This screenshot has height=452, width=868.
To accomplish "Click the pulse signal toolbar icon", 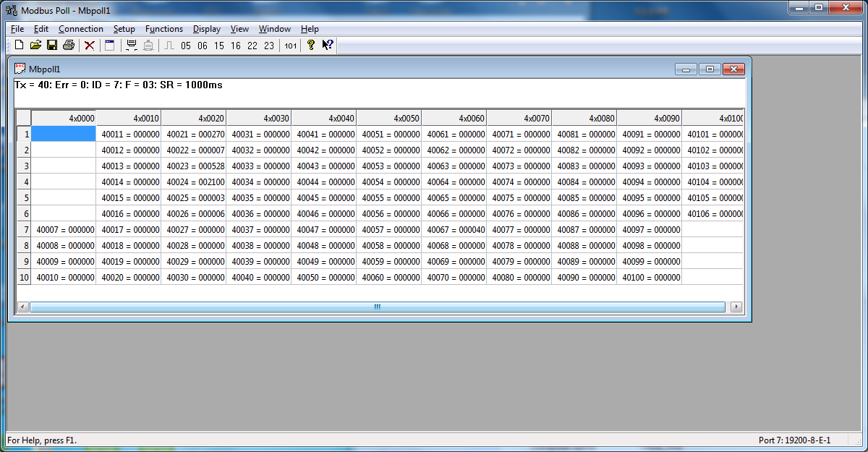I will [x=169, y=46].
